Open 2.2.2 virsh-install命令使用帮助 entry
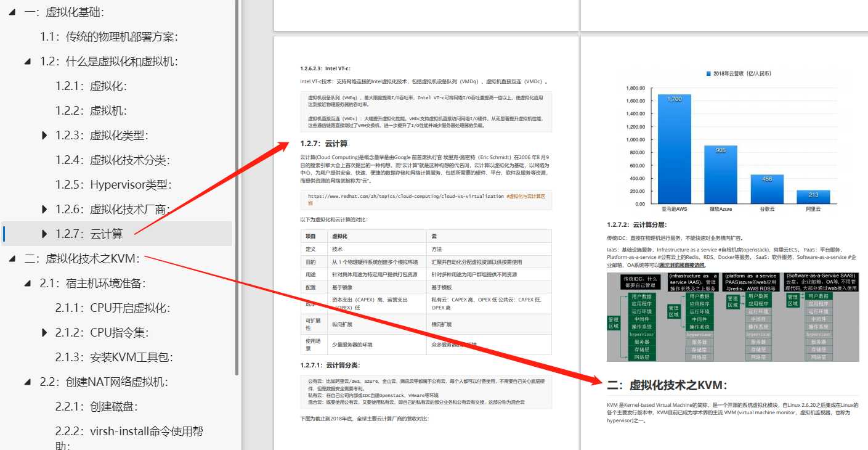Viewport: 868px width, 450px height. [129, 438]
